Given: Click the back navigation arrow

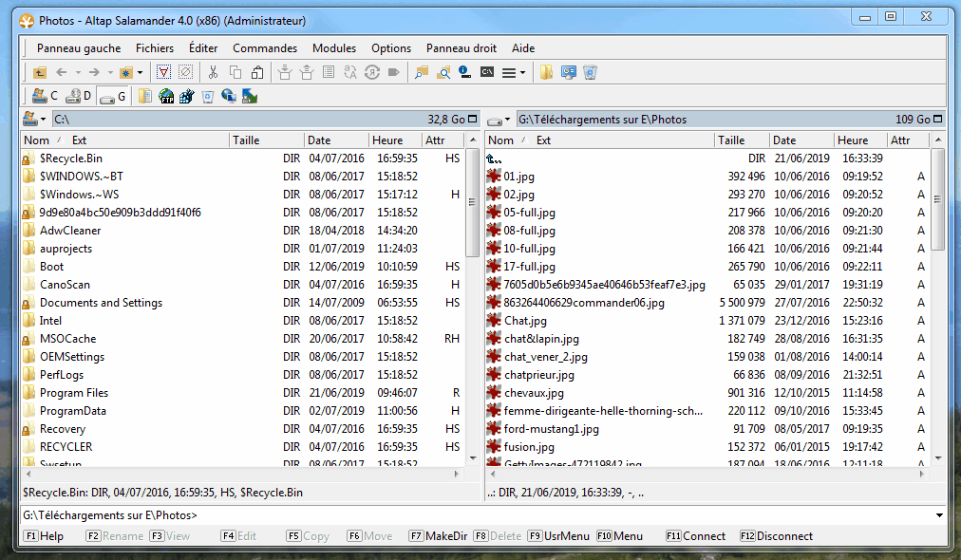Looking at the screenshot, I should click(x=62, y=72).
